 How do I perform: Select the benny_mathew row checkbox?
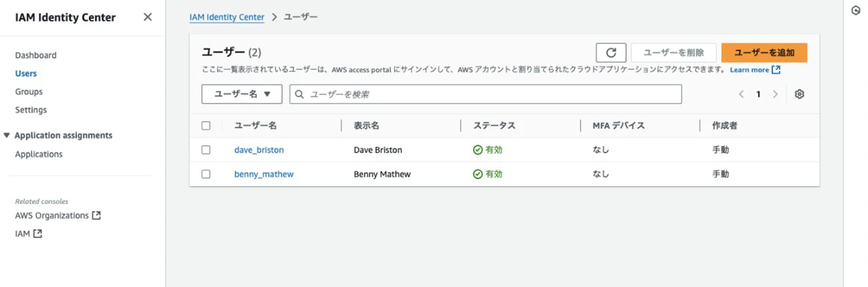[206, 174]
